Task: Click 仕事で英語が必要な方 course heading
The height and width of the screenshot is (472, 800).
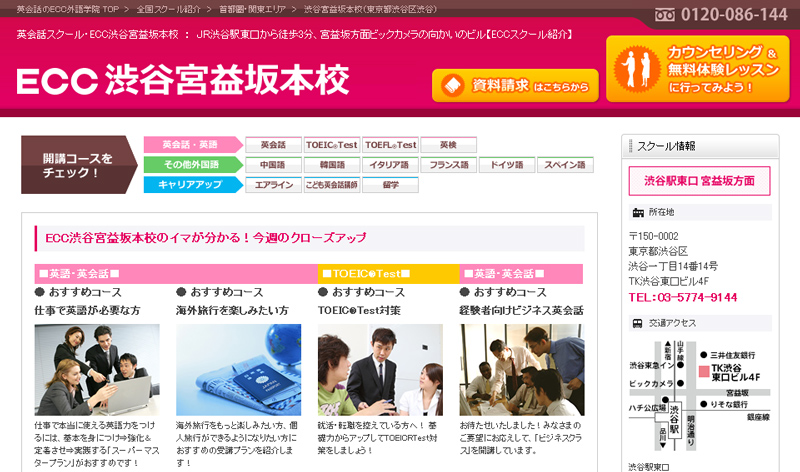Action: pyautogui.click(x=87, y=310)
